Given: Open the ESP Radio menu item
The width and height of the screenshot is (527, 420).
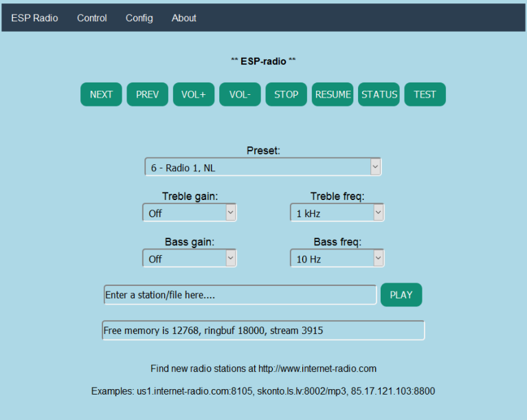Looking at the screenshot, I should [34, 18].
